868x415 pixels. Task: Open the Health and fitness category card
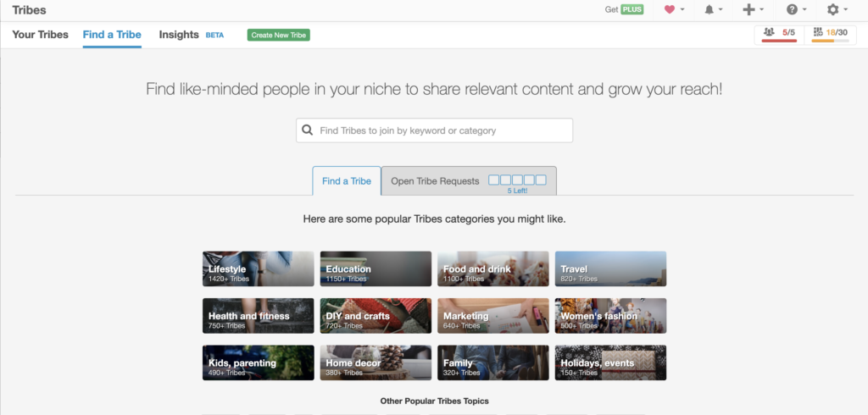258,316
